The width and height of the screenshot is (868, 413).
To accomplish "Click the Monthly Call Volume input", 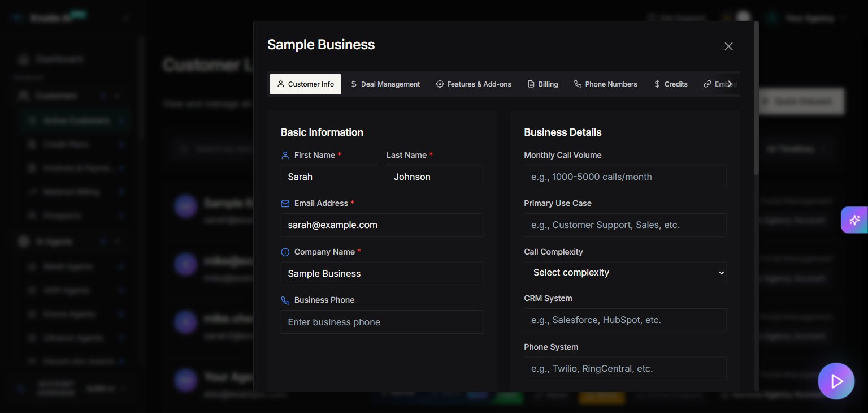I will tap(625, 177).
